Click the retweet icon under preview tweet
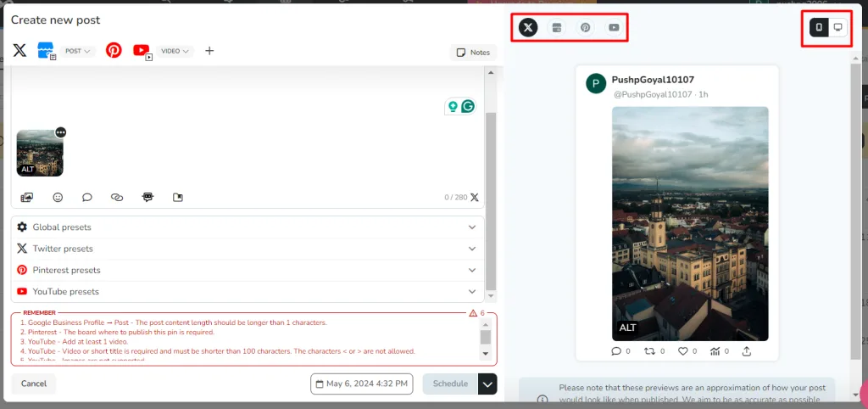The height and width of the screenshot is (409, 868). click(650, 350)
